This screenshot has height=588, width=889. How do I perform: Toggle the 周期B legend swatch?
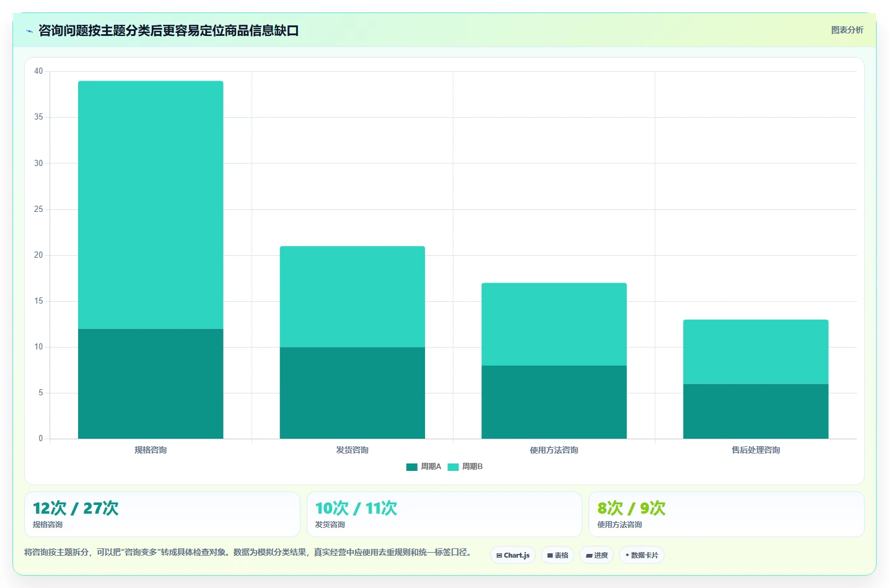tap(453, 467)
